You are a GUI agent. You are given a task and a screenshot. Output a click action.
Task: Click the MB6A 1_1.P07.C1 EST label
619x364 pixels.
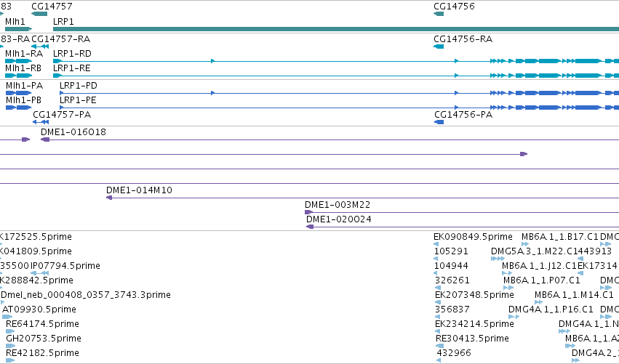[x=542, y=280]
